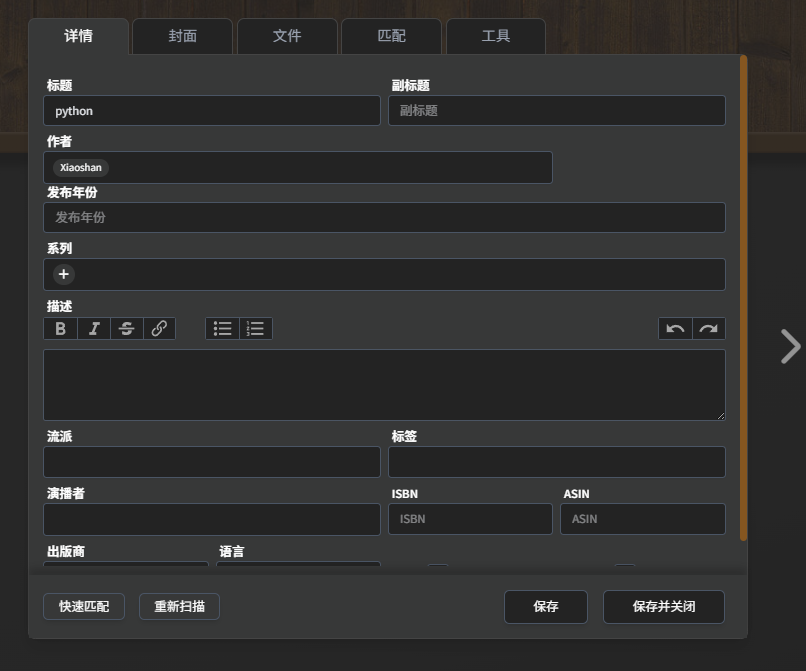Open the 标签 tags selection field
806x671 pixels.
pos(556,462)
